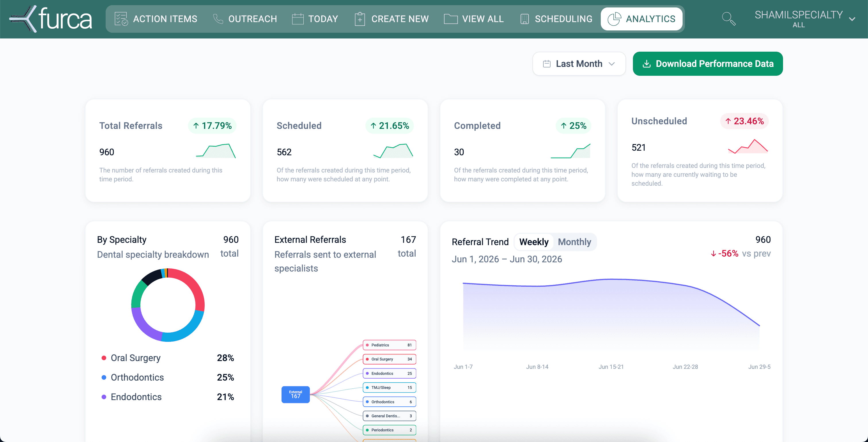The height and width of the screenshot is (442, 868).
Task: Click the 25% Completed badge
Action: (x=573, y=126)
